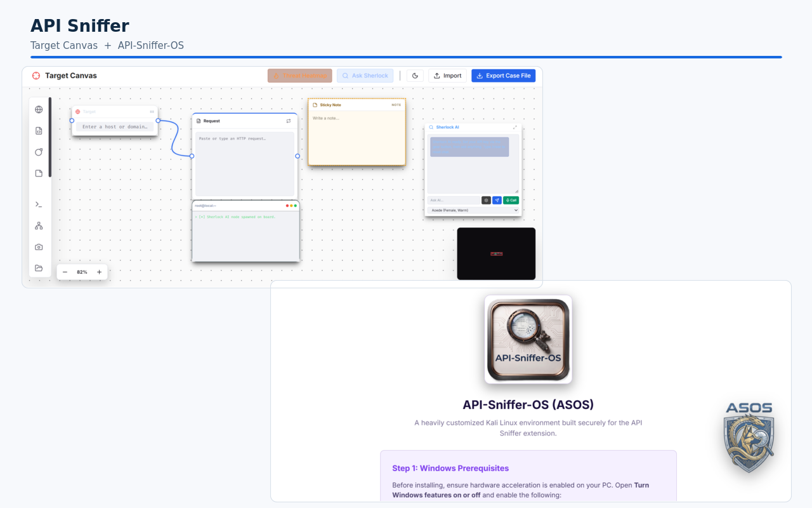Click the Target Canvas crosshair logo
Image resolution: width=812 pixels, height=508 pixels.
36,76
